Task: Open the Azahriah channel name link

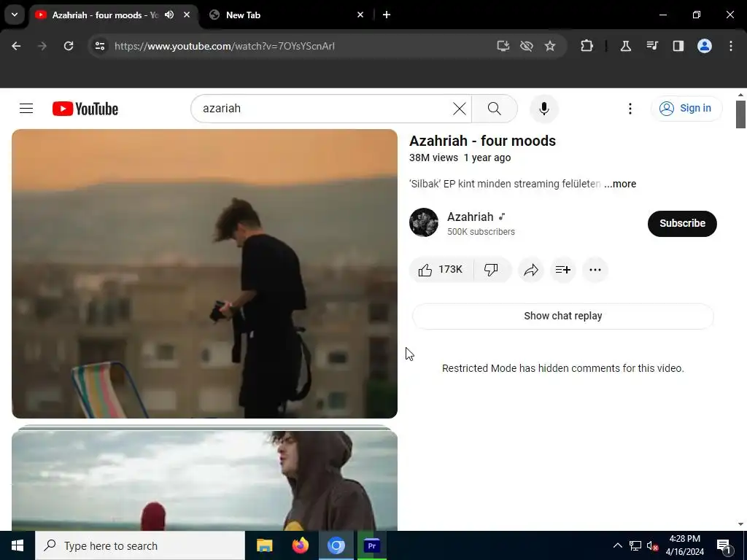Action: click(x=471, y=217)
